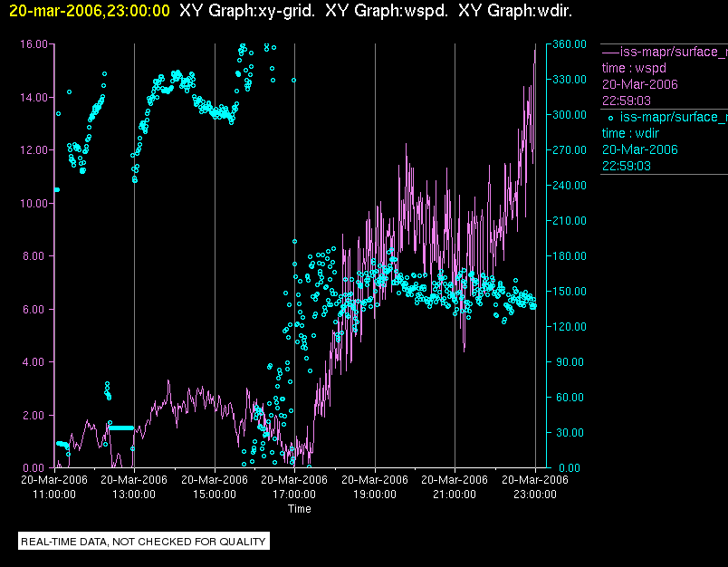Screen dimensions: 728x567
Task: Click the 15:00:00 time axis label
Action: click(215, 495)
